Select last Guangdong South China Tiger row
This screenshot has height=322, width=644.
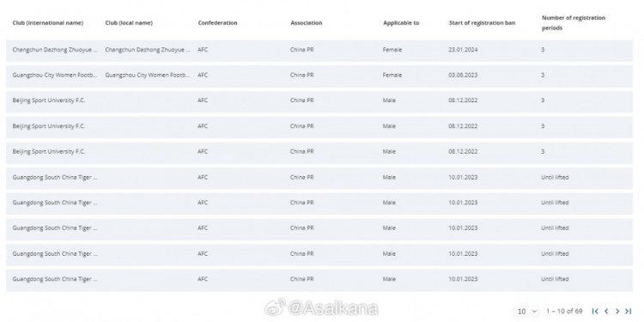319,280
